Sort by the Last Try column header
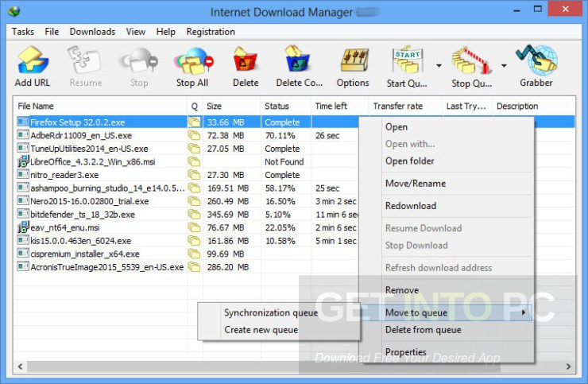 point(468,106)
